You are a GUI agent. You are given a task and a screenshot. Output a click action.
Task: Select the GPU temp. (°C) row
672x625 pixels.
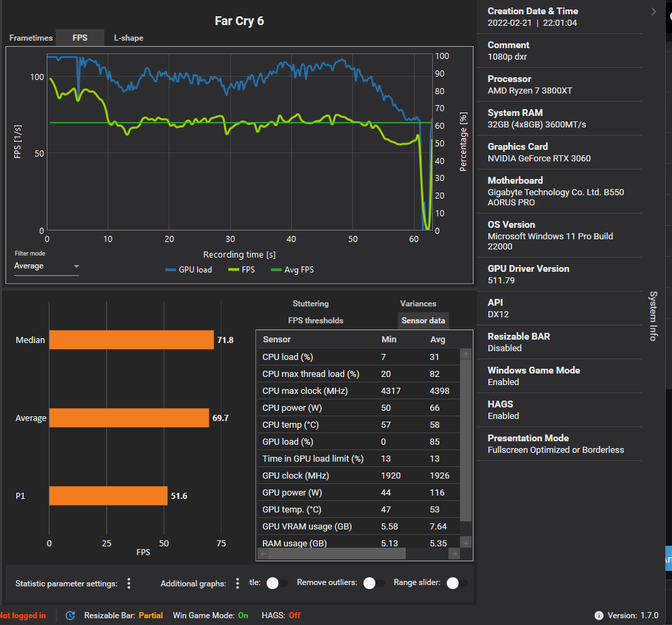click(358, 509)
